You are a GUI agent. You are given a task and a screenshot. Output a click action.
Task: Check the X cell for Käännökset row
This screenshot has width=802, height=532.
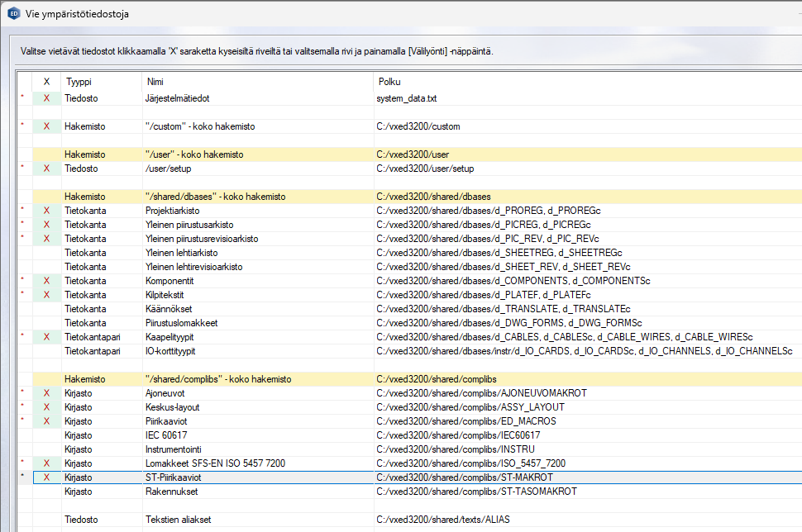pos(47,309)
